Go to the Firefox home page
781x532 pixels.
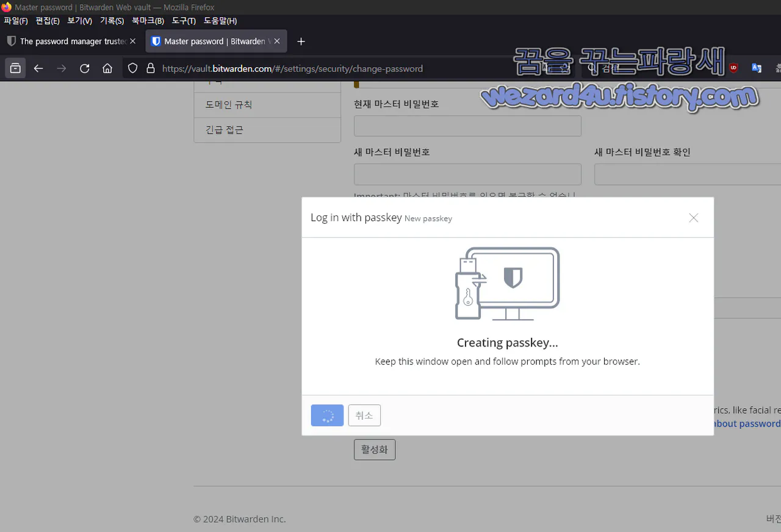(107, 68)
